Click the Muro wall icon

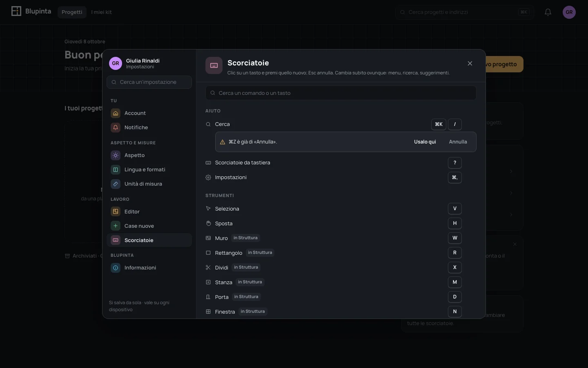pyautogui.click(x=208, y=238)
